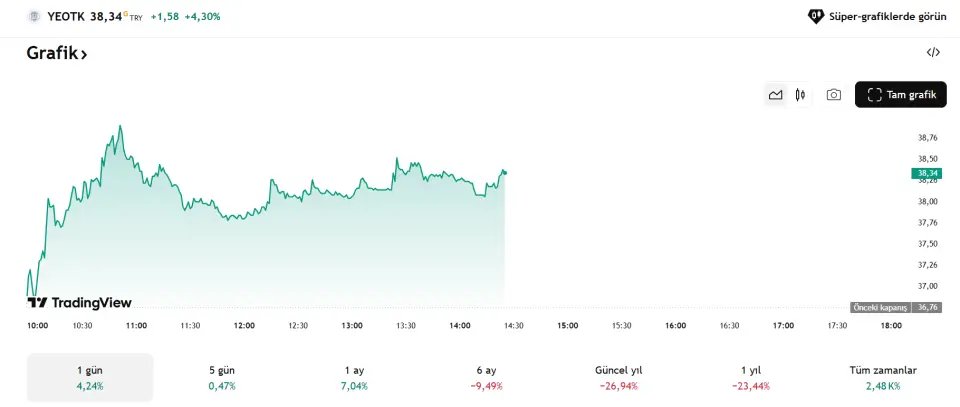This screenshot has height=407, width=960.
Task: Switch to candlestick chart view
Action: pyautogui.click(x=800, y=95)
